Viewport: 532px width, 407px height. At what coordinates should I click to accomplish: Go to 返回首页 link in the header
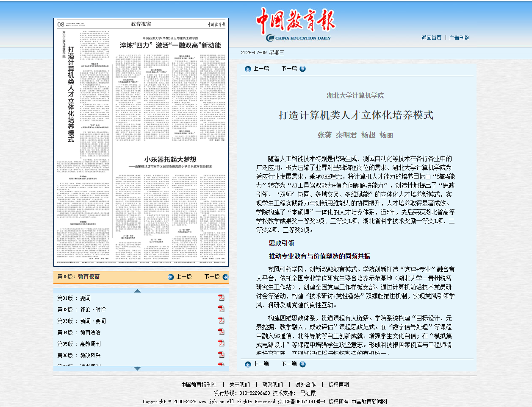click(x=431, y=38)
